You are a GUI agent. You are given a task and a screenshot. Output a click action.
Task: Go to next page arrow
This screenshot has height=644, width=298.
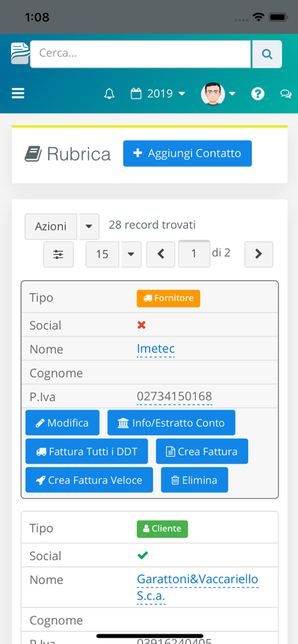coord(259,254)
